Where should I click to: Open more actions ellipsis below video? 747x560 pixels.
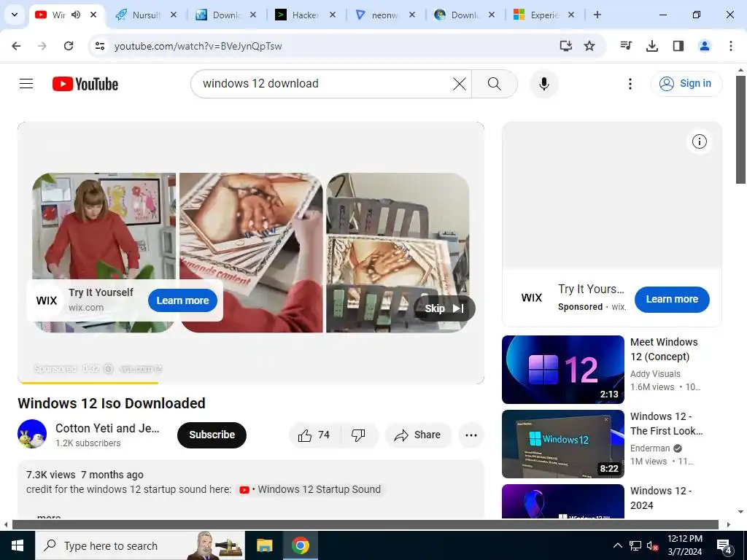(471, 435)
